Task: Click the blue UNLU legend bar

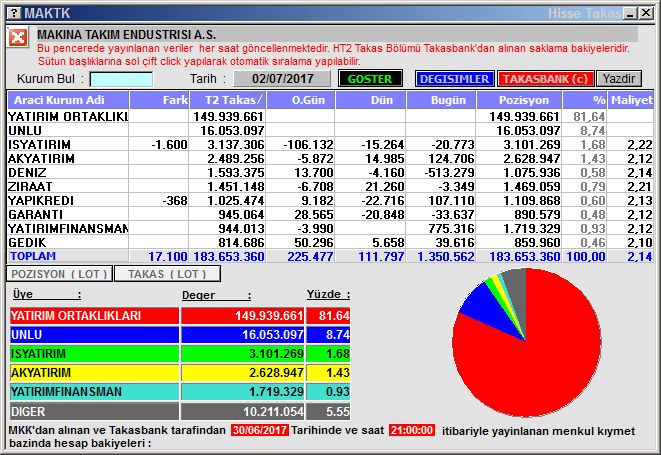Action: click(x=94, y=334)
